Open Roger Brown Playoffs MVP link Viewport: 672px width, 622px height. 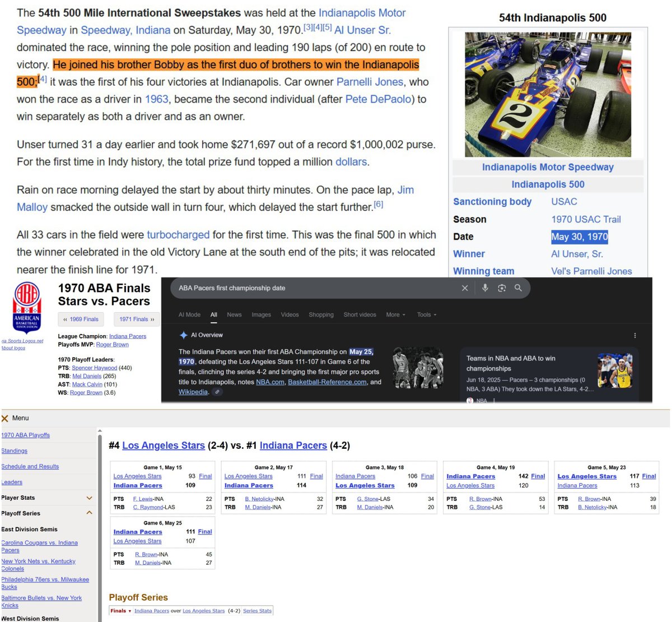112,345
